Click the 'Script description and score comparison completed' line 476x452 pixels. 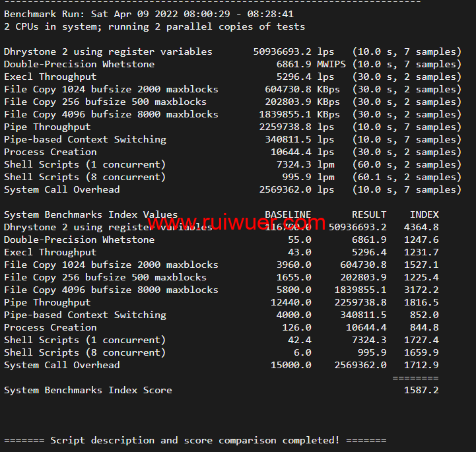[195, 440]
